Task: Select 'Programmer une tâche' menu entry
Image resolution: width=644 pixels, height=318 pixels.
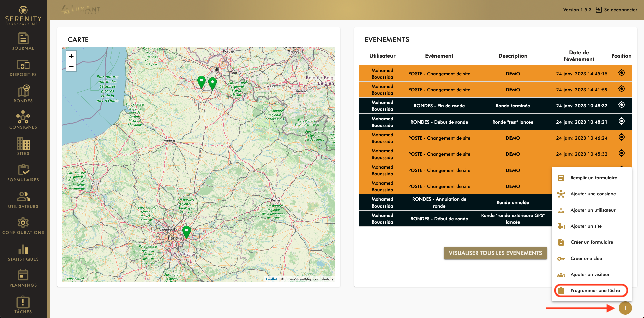Action: point(594,290)
